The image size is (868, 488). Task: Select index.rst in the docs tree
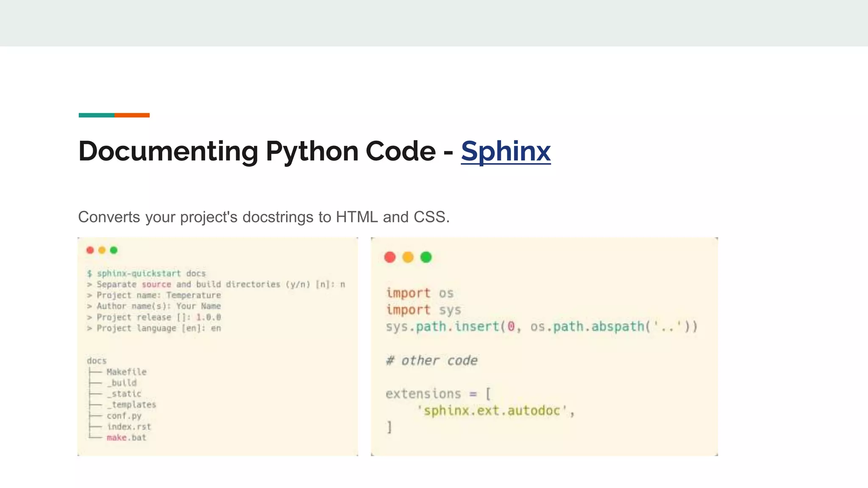pyautogui.click(x=128, y=427)
